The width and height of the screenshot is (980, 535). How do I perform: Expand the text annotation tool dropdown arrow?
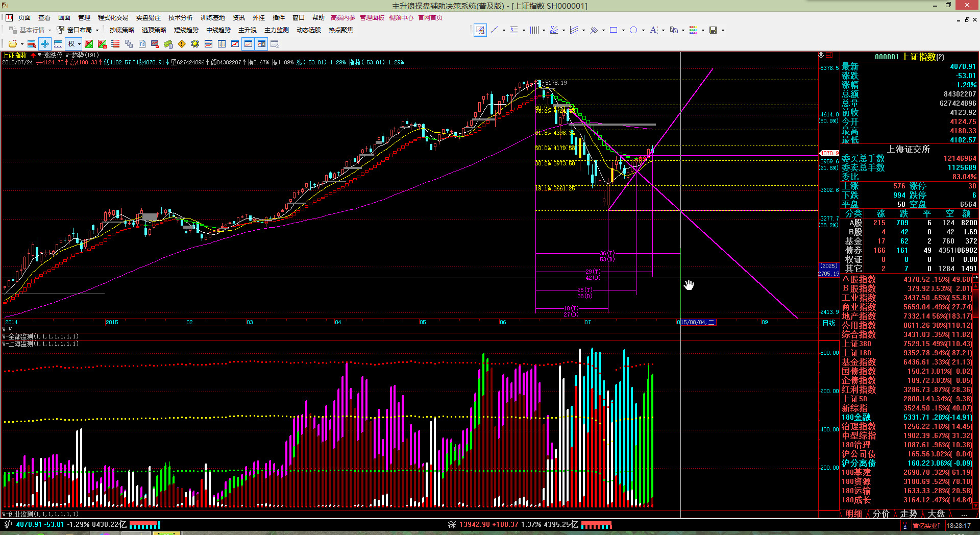pyautogui.click(x=663, y=30)
